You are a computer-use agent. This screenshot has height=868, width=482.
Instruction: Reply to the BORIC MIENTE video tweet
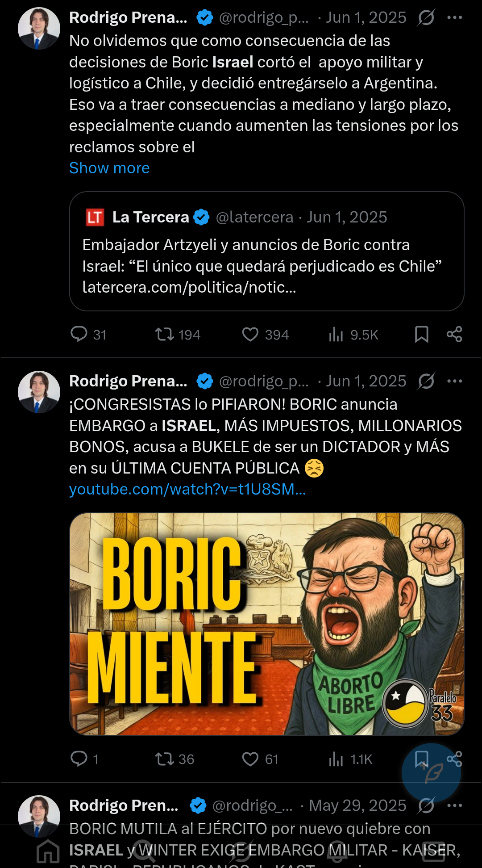click(79, 759)
